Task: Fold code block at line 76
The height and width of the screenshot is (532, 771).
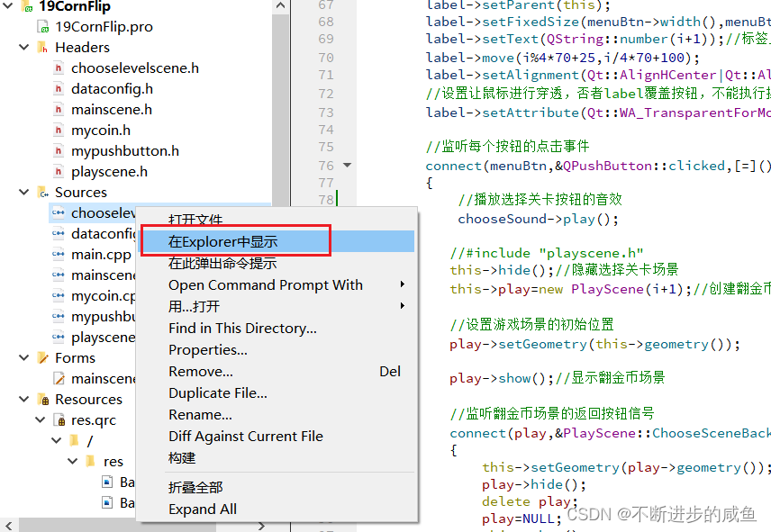Action: [x=347, y=166]
